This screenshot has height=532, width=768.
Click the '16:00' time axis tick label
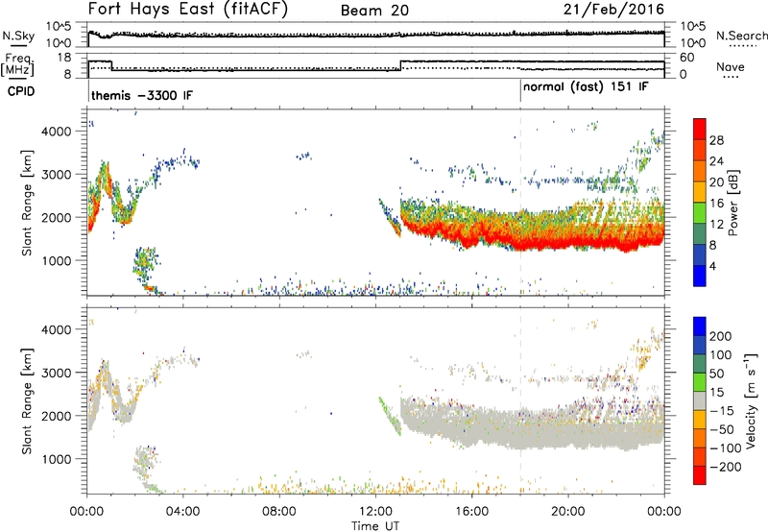tap(471, 512)
